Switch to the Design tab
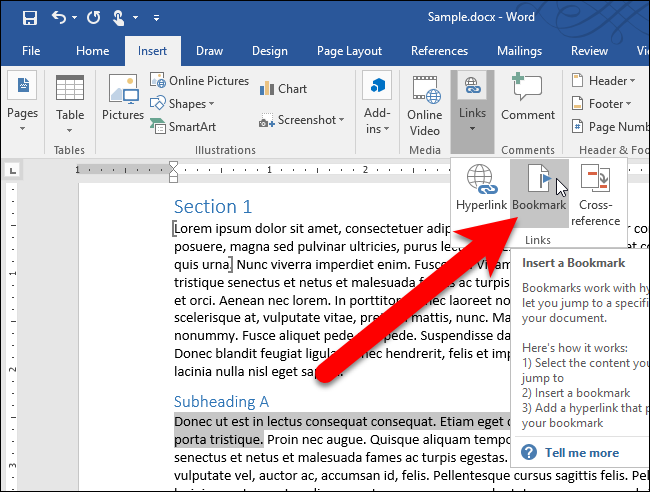This screenshot has width=650, height=492. (269, 51)
